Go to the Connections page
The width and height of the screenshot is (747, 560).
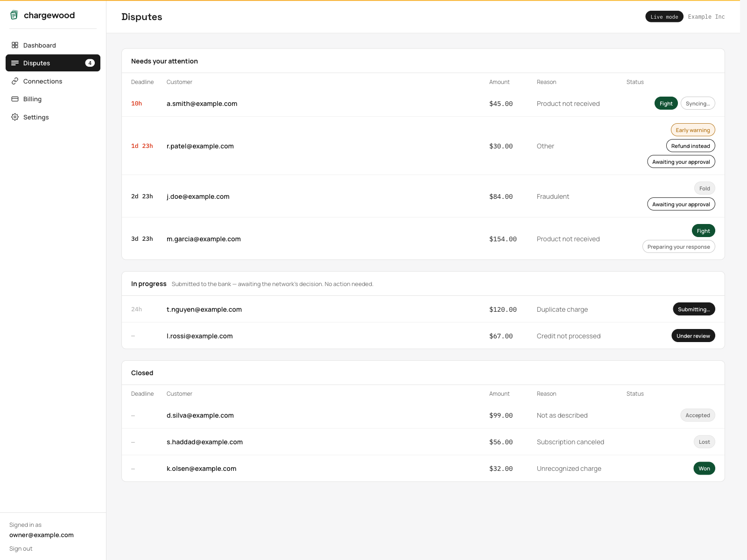[53, 81]
